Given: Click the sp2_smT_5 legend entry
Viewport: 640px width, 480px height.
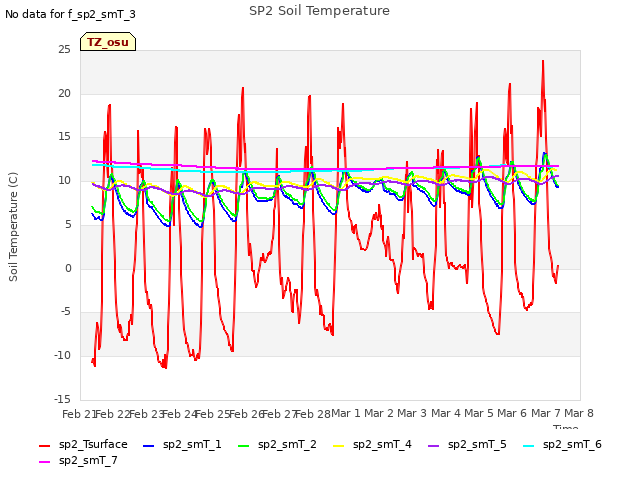Looking at the screenshot, I should pos(467,444).
